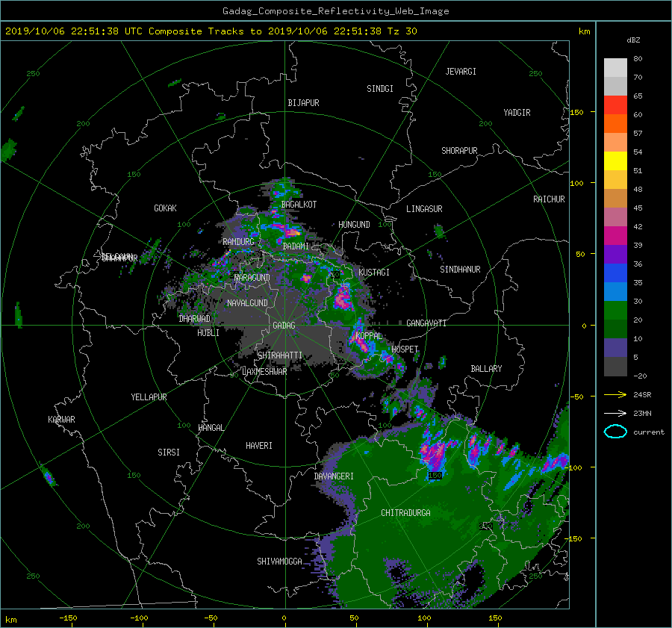Click the NAVALGUND city label

click(247, 303)
